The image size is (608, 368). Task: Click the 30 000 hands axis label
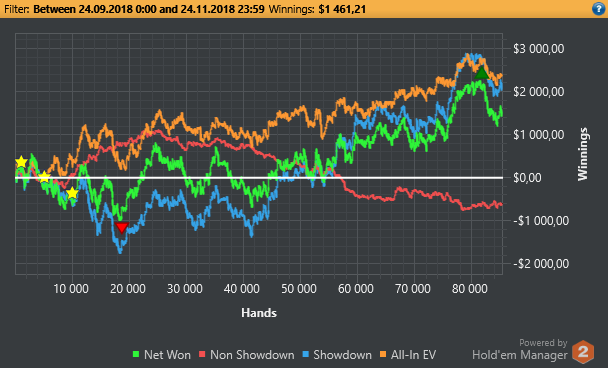[185, 289]
